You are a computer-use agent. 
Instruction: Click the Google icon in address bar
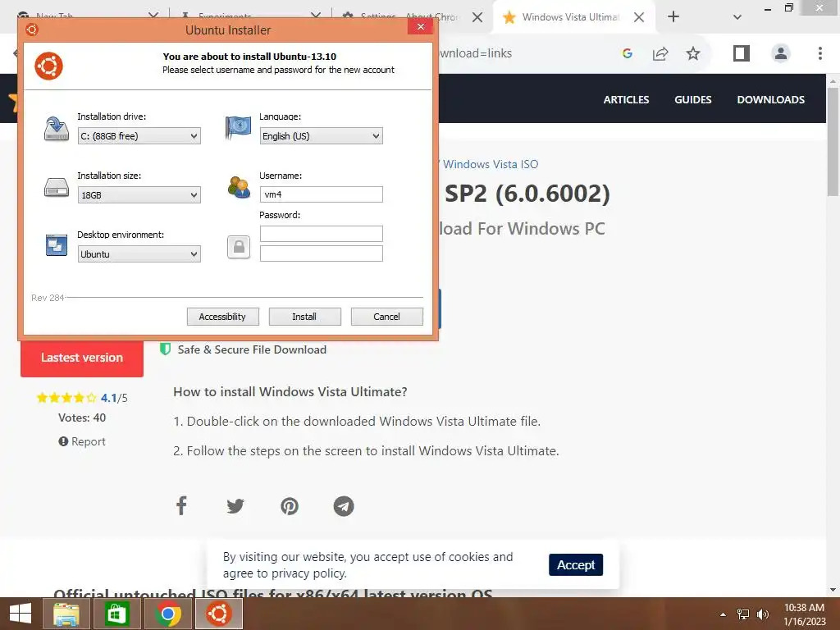pos(628,53)
